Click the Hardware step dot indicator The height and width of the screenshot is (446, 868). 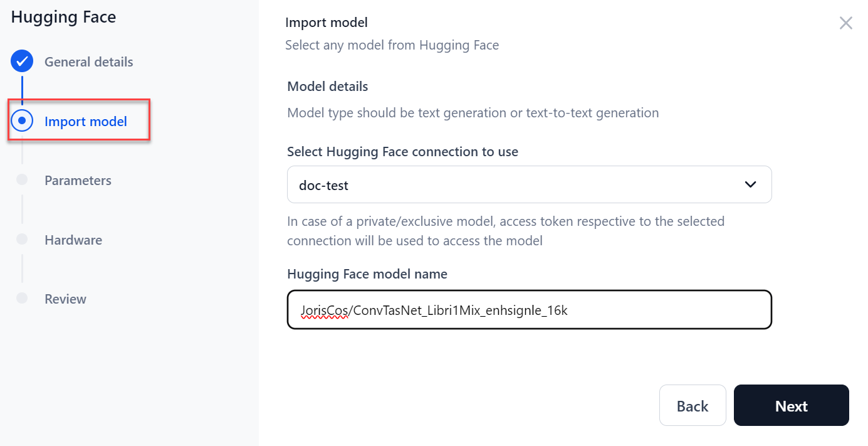[22, 239]
